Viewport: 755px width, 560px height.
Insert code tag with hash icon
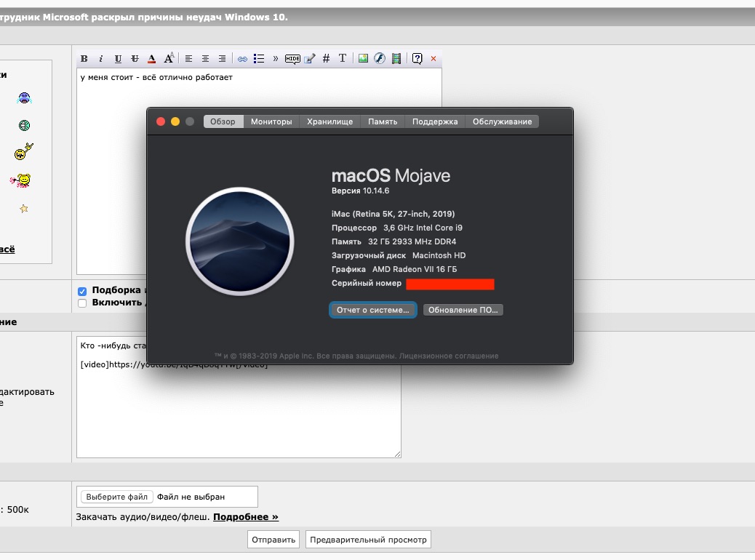[326, 59]
